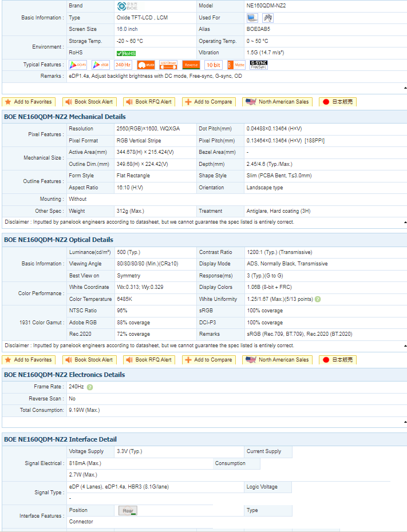Screen dimensions: 407x532
Task: Select the G-SYNC FreeSync feature icon
Action: tap(259, 65)
